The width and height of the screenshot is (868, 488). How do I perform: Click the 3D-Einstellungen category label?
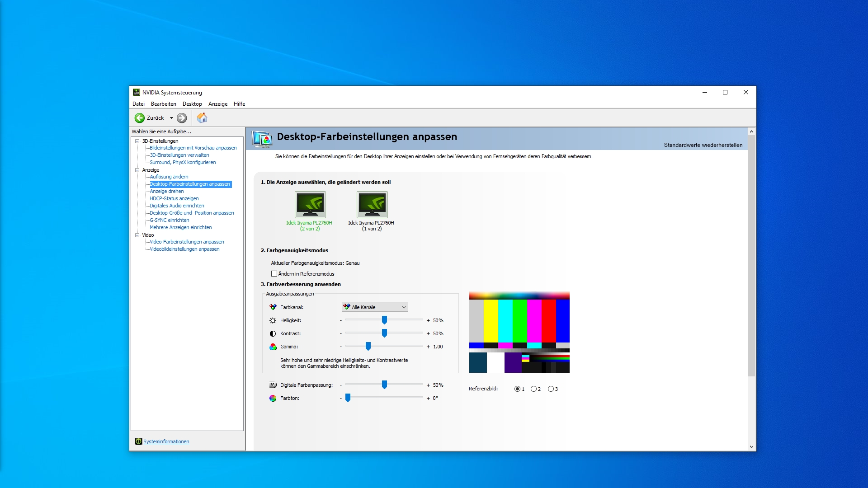coord(160,141)
